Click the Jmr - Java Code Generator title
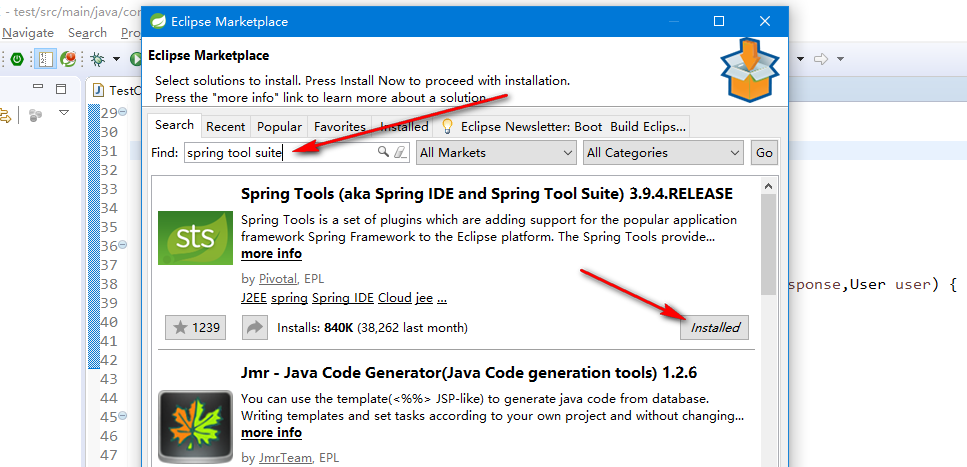Screen dimensions: 967x467 tap(469, 373)
